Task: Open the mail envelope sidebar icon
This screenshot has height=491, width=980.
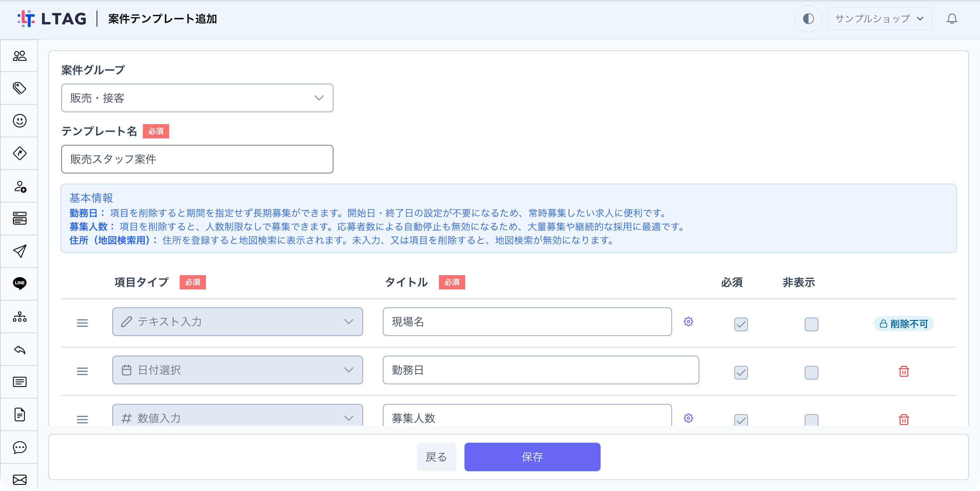Action: 19,479
